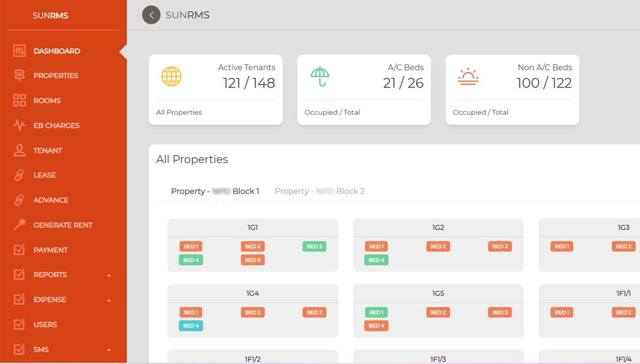640x364 pixels.
Task: Select BED 2 in room 1G1
Action: [253, 246]
